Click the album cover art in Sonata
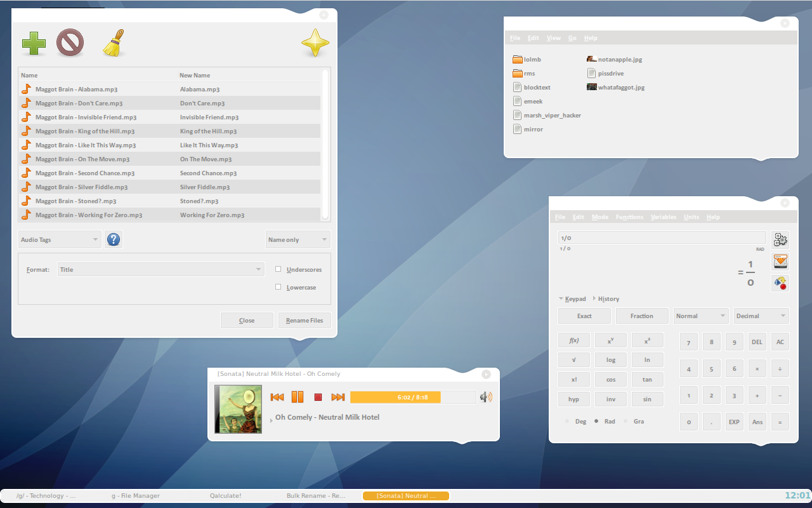The width and height of the screenshot is (812, 508). pos(238,409)
